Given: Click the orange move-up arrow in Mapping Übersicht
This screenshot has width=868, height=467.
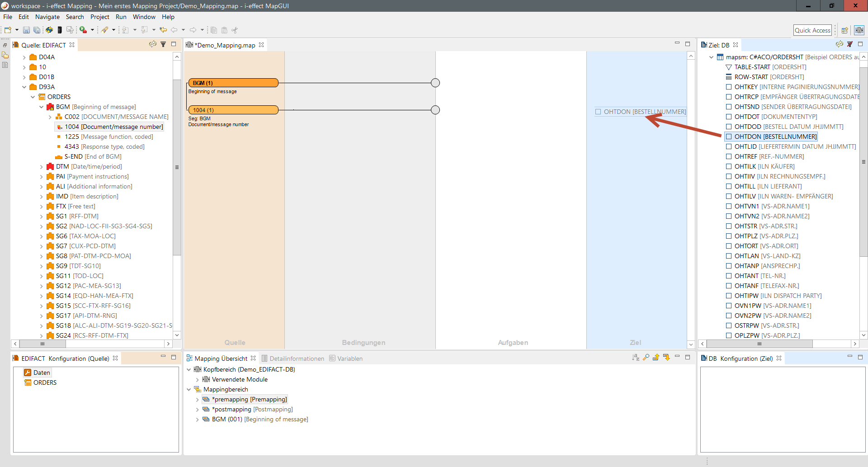Looking at the screenshot, I should point(656,358).
